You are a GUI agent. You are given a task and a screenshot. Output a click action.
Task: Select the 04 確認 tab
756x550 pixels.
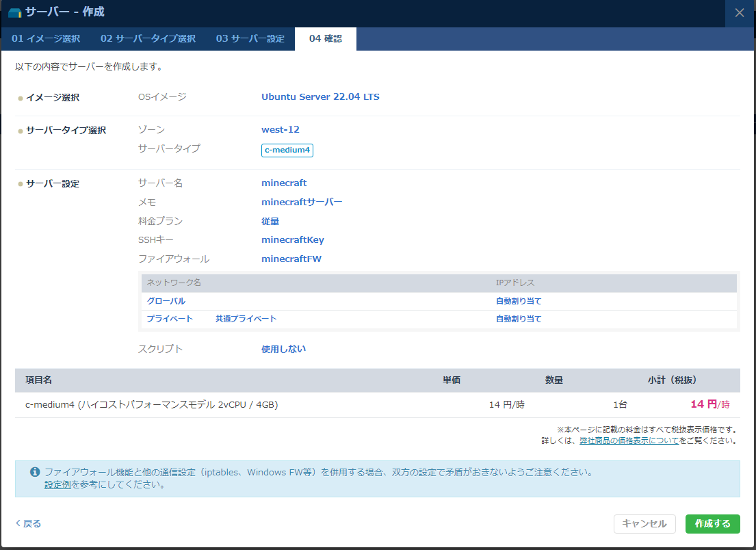pos(325,38)
